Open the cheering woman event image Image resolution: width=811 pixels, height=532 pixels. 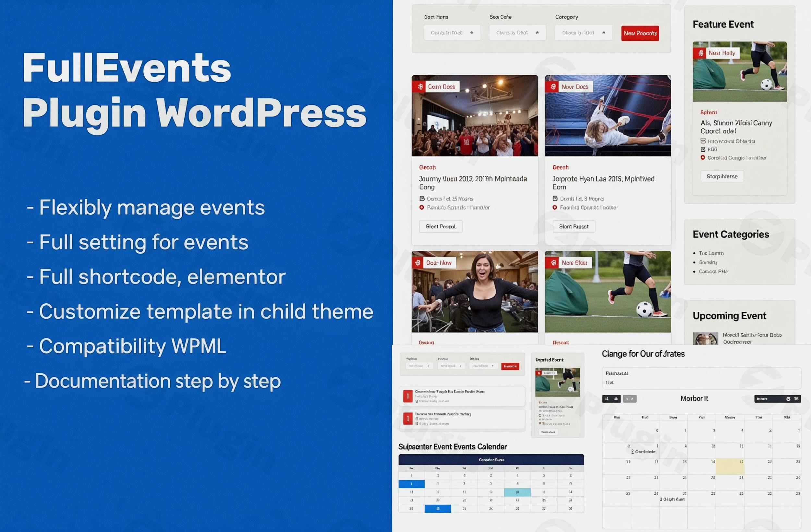point(475,292)
